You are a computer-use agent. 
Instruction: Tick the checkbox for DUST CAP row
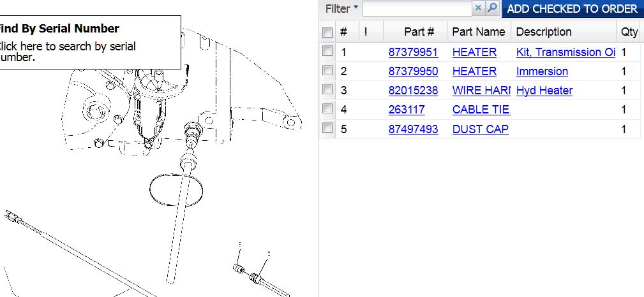[327, 129]
